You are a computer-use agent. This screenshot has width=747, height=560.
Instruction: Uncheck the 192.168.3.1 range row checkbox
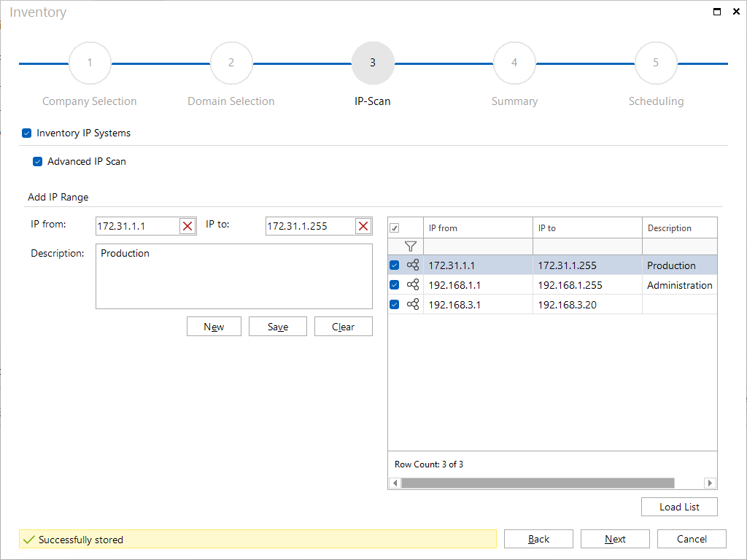click(395, 304)
